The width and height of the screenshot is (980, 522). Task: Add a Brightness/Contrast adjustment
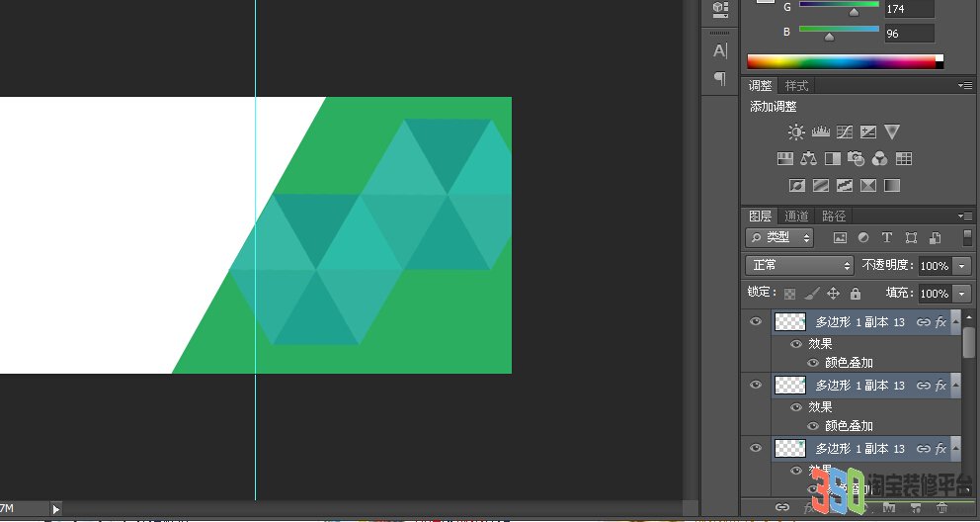click(795, 131)
